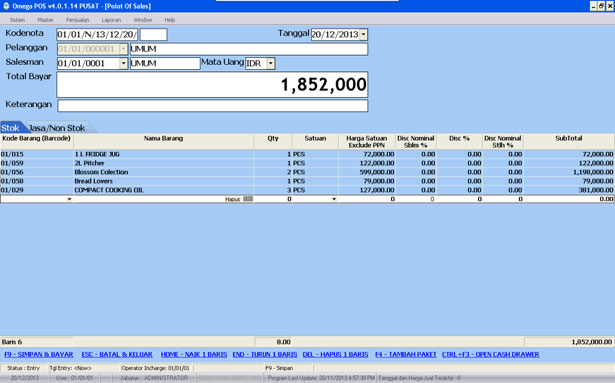Click the SubTotal column header
Image resolution: width=615 pixels, height=383 pixels.
(569, 141)
